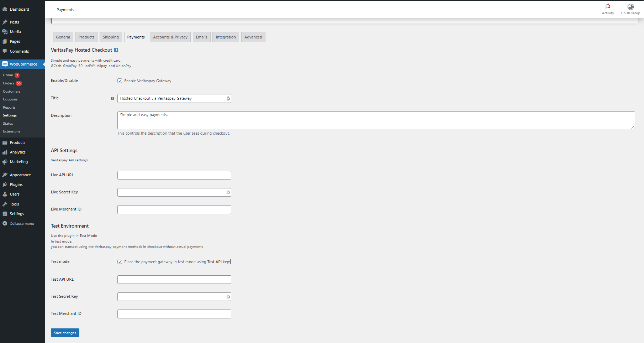Open the Status submenu link
Screen dimensions: 644x343
click(8, 124)
